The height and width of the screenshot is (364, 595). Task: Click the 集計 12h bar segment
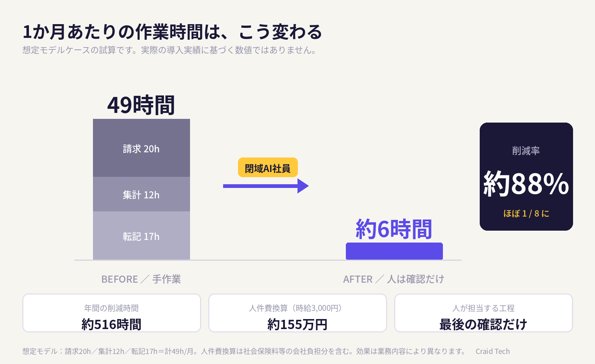[x=141, y=194]
